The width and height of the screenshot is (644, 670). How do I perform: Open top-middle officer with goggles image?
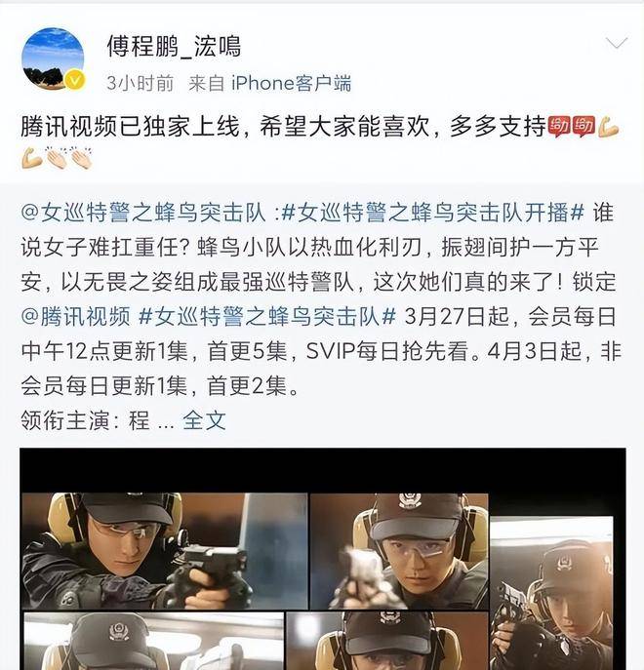click(x=399, y=551)
